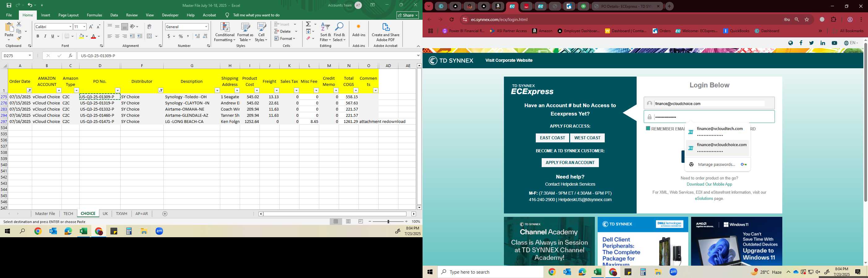Open the Formulas ribbon tab

94,15
